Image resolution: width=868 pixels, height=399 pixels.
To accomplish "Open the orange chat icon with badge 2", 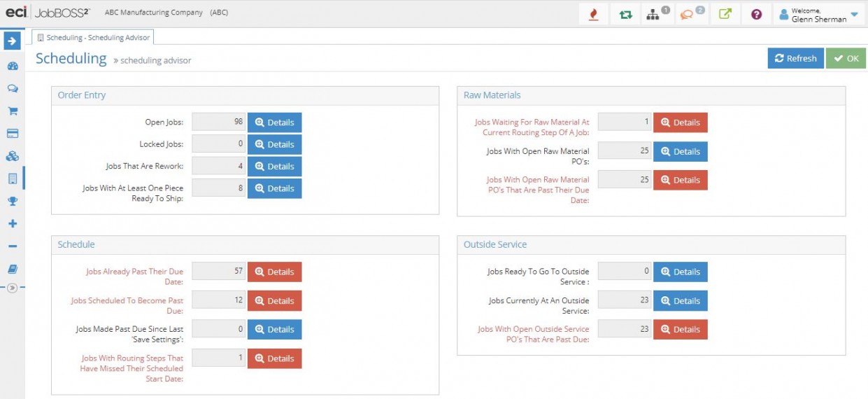I will tap(691, 14).
